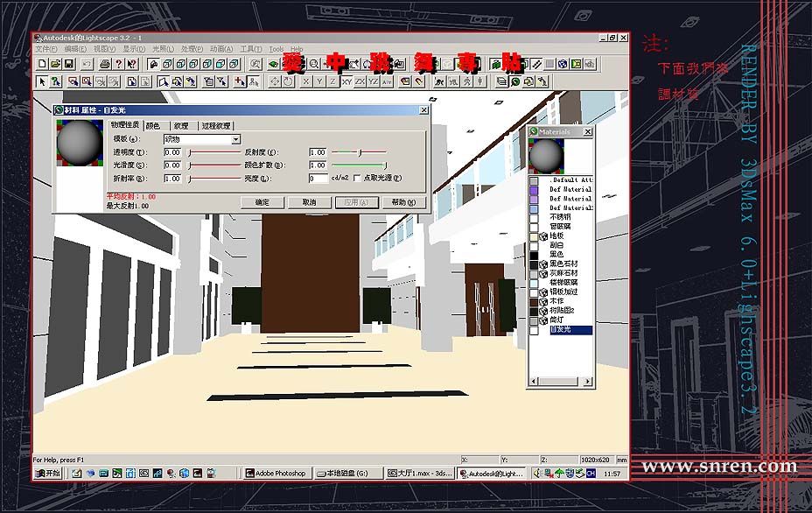Click the double slash icon in top toolbar
This screenshot has height=513, width=812.
(536, 64)
